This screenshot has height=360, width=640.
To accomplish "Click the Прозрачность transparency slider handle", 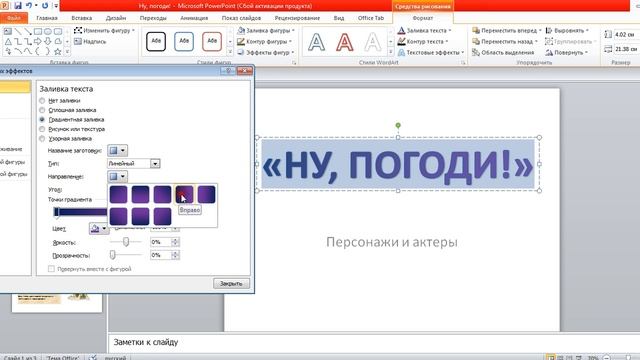I will [x=113, y=255].
